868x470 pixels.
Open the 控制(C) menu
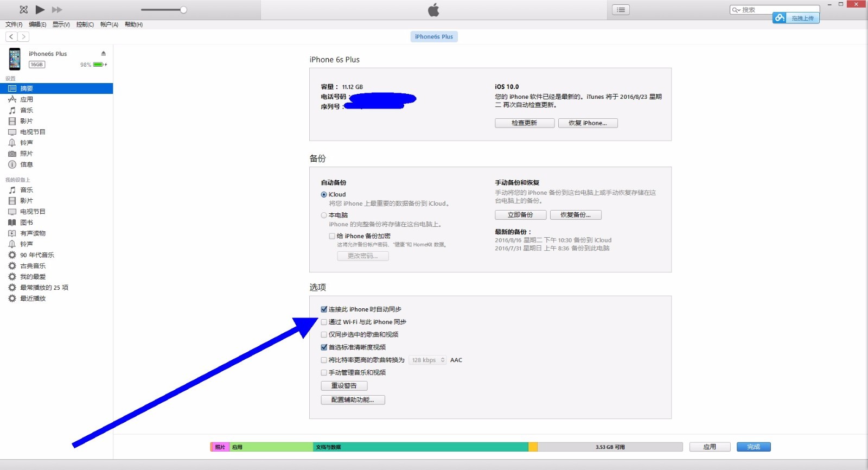tap(85, 24)
